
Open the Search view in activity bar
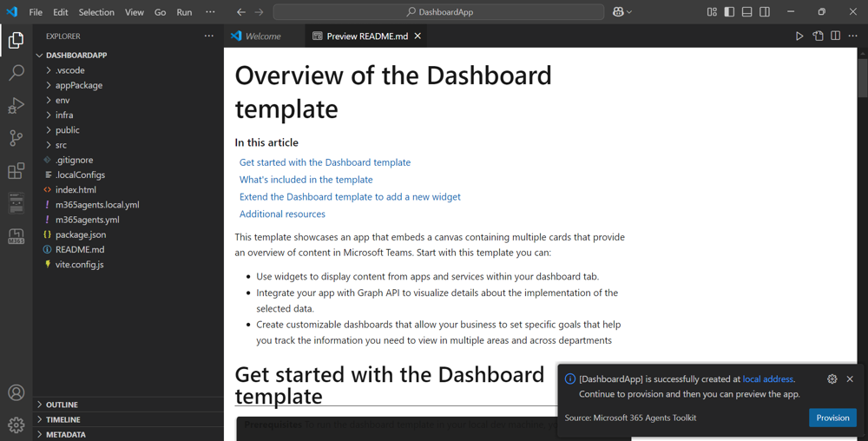(16, 72)
